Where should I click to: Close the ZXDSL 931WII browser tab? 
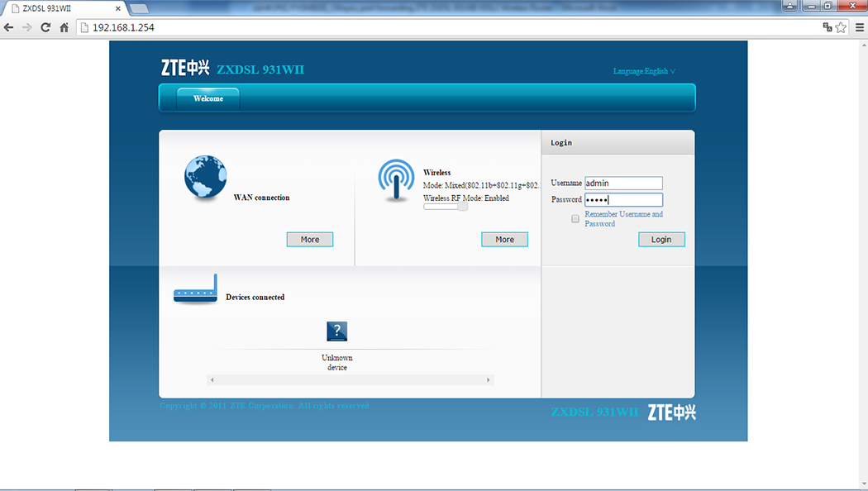tap(117, 8)
